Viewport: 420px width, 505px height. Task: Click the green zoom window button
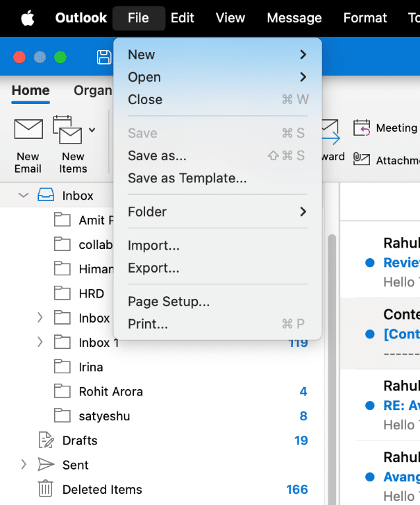pyautogui.click(x=60, y=58)
